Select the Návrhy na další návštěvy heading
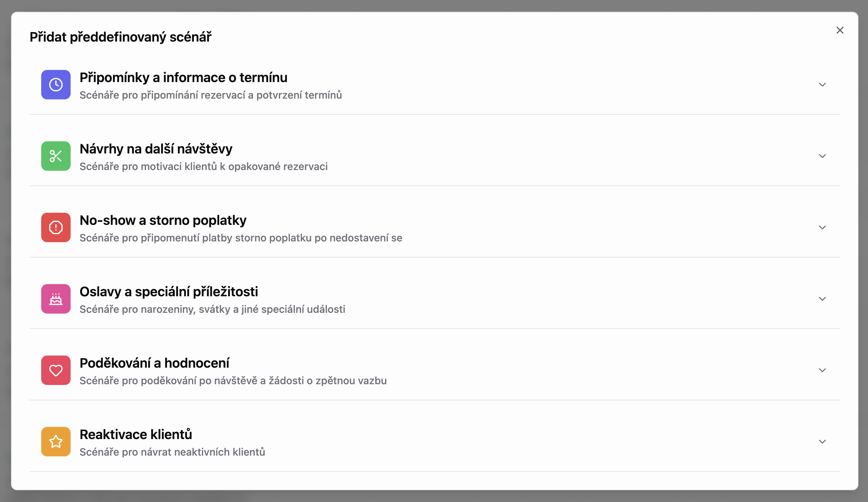The height and width of the screenshot is (502, 868). [156, 149]
